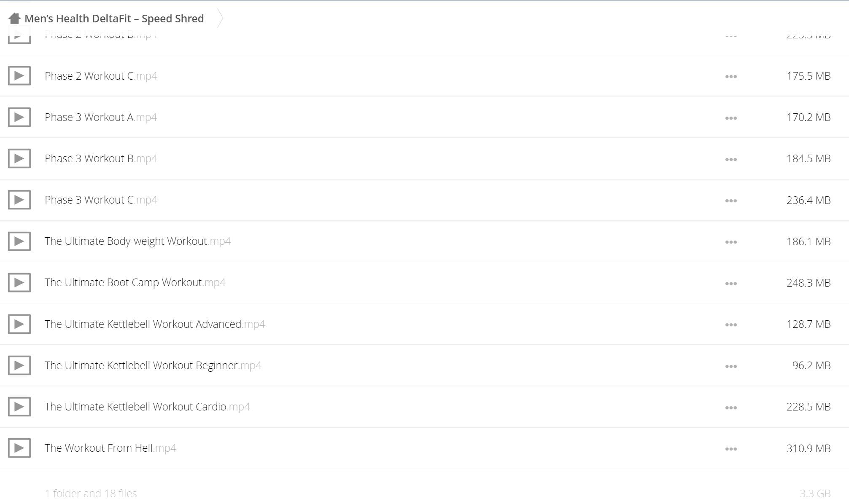Open more options for Phase 3 Workout A
This screenshot has height=504, width=849.
click(x=731, y=118)
